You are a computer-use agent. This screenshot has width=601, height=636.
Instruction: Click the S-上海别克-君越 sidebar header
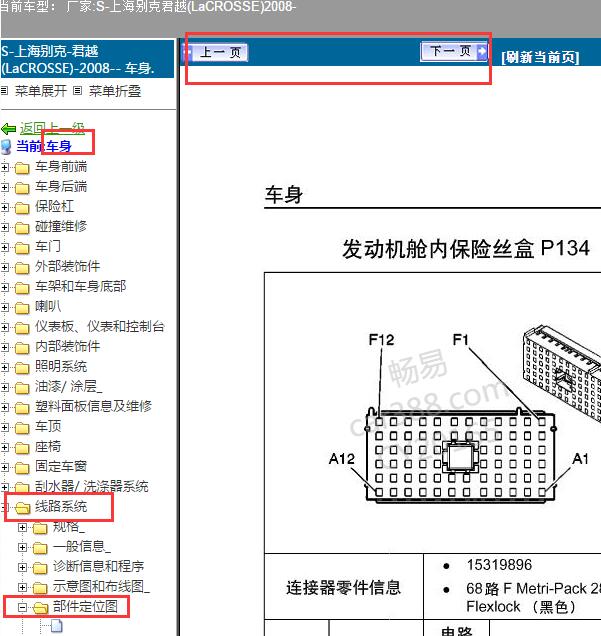pos(87,59)
